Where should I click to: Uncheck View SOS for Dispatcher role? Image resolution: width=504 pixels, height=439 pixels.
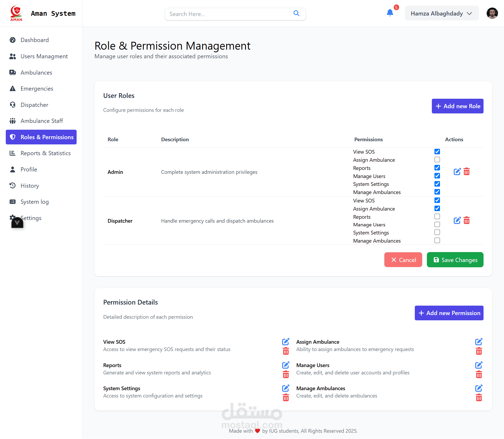click(437, 200)
